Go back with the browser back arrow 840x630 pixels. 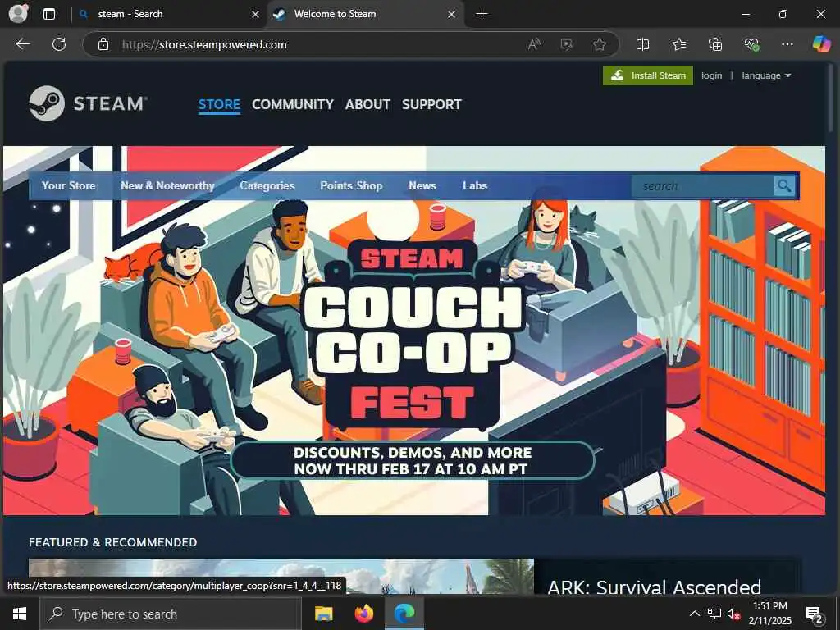pyautogui.click(x=23, y=44)
